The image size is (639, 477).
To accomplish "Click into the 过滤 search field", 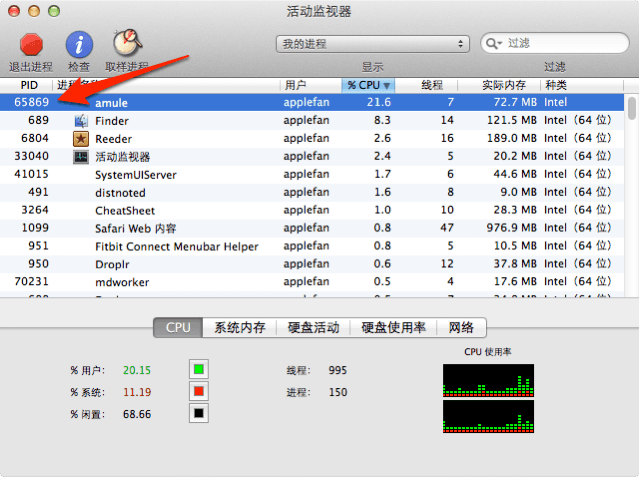I will click(555, 43).
